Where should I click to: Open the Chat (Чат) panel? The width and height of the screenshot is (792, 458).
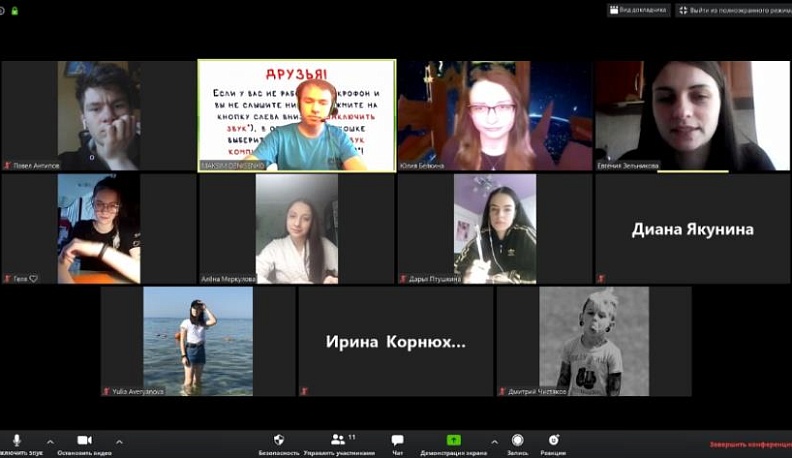[397, 440]
